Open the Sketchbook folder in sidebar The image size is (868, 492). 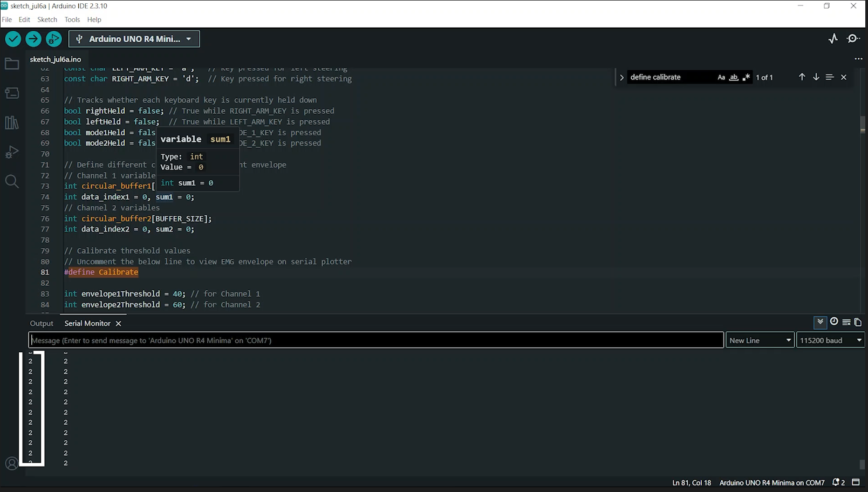click(x=12, y=64)
